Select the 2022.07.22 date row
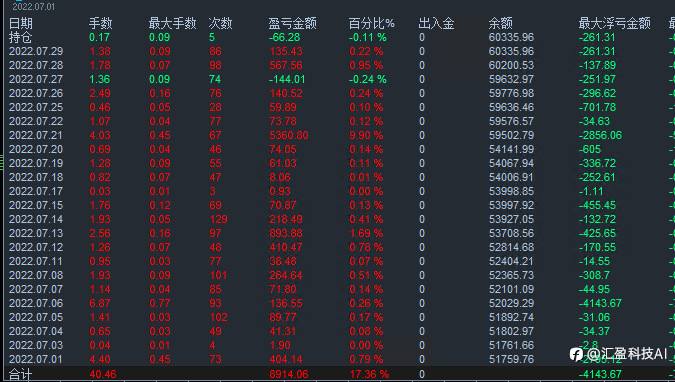This screenshot has height=382, width=675. tap(36, 121)
